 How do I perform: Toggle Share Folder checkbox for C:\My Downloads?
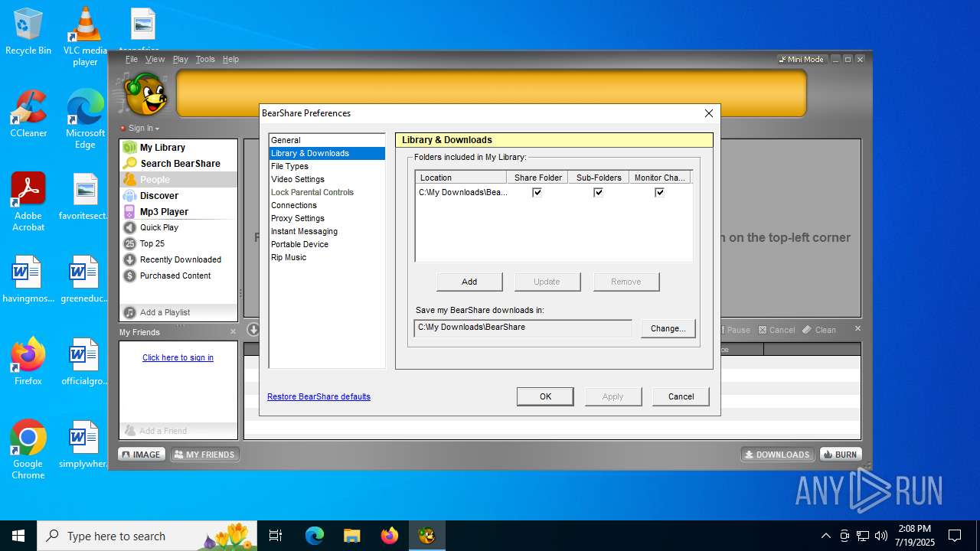[x=537, y=192]
